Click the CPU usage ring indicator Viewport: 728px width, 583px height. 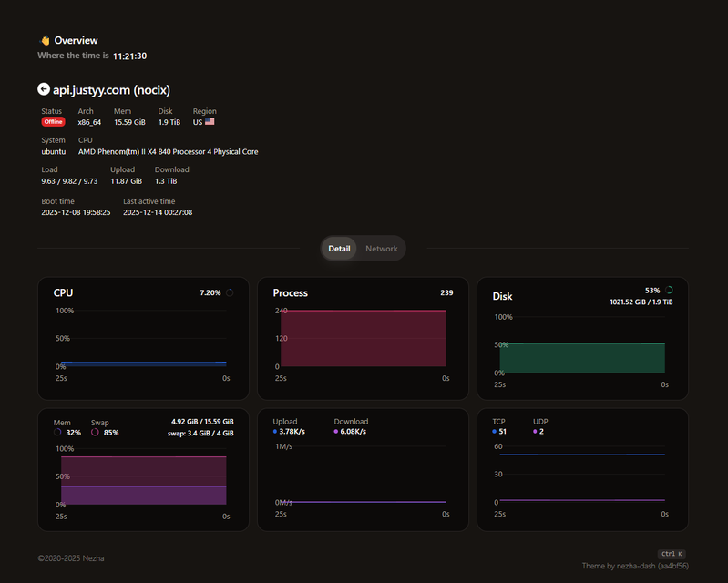pyautogui.click(x=230, y=292)
